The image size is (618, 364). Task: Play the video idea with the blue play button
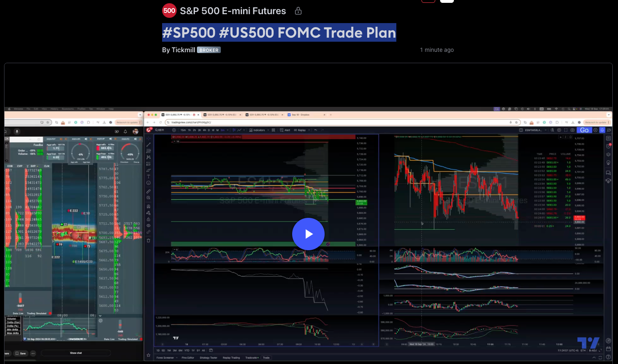click(x=308, y=234)
